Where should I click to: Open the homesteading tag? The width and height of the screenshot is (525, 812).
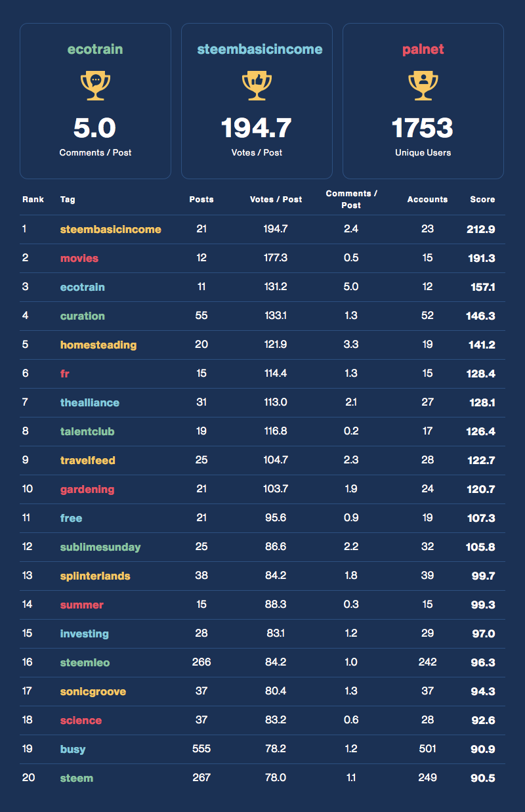pos(98,345)
